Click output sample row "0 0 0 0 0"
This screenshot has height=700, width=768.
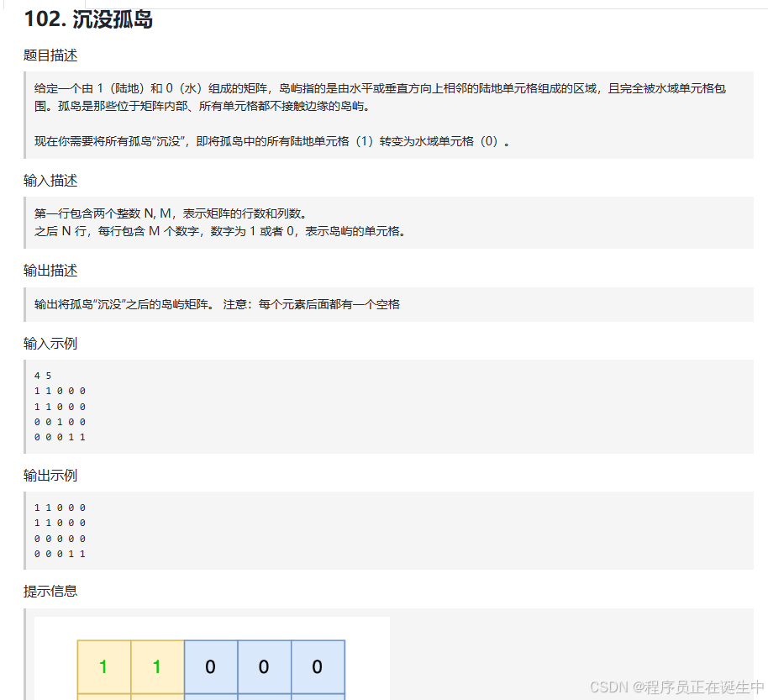[x=60, y=539]
